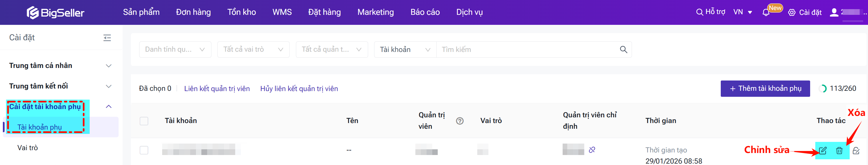Open the Đơn hàng menu

tap(193, 13)
